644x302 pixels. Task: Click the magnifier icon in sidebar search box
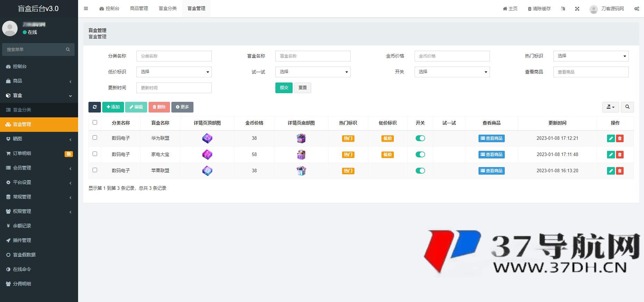[x=68, y=50]
